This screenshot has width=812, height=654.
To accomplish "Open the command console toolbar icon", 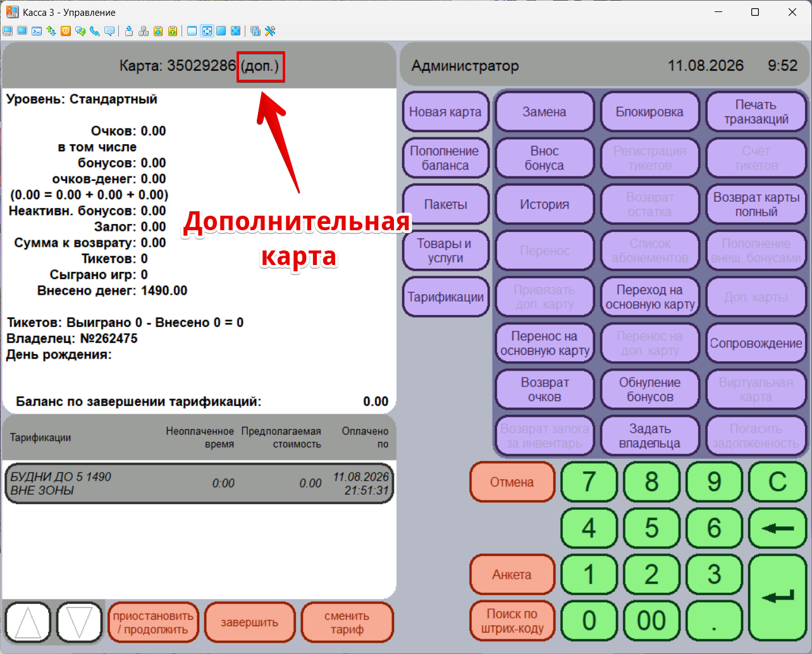I will (x=37, y=31).
